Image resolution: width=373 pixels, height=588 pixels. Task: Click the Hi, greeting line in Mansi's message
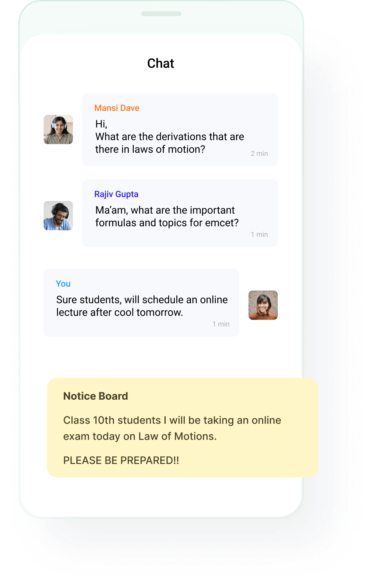tap(101, 124)
